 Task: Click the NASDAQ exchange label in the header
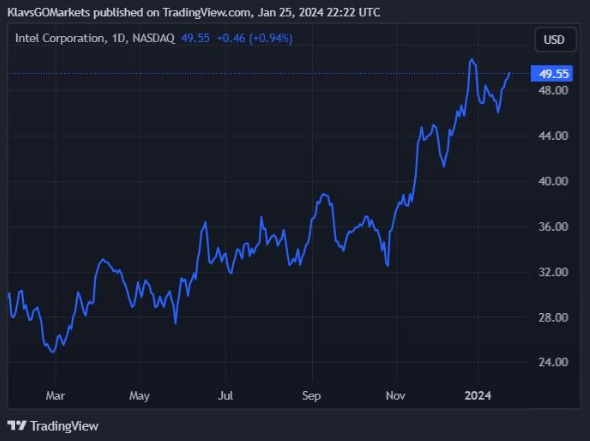pyautogui.click(x=154, y=38)
